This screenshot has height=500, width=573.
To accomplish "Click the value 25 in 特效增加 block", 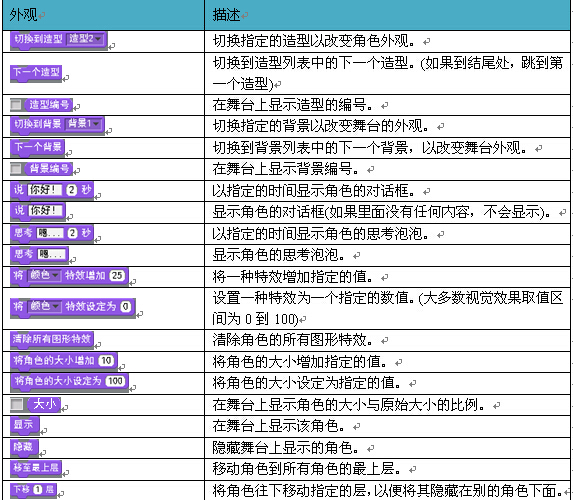I will pos(117,275).
